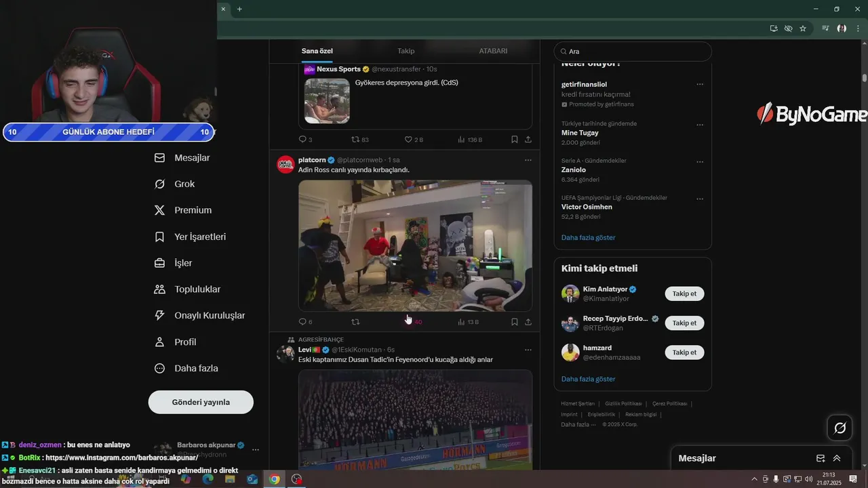
Task: Open a new Chrome tab
Action: [x=239, y=9]
